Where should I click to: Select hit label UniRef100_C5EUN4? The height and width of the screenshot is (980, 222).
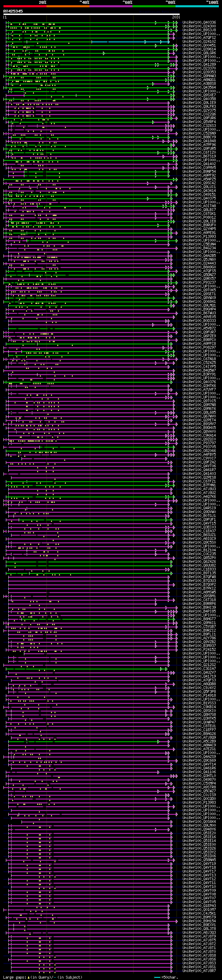pyautogui.click(x=199, y=244)
